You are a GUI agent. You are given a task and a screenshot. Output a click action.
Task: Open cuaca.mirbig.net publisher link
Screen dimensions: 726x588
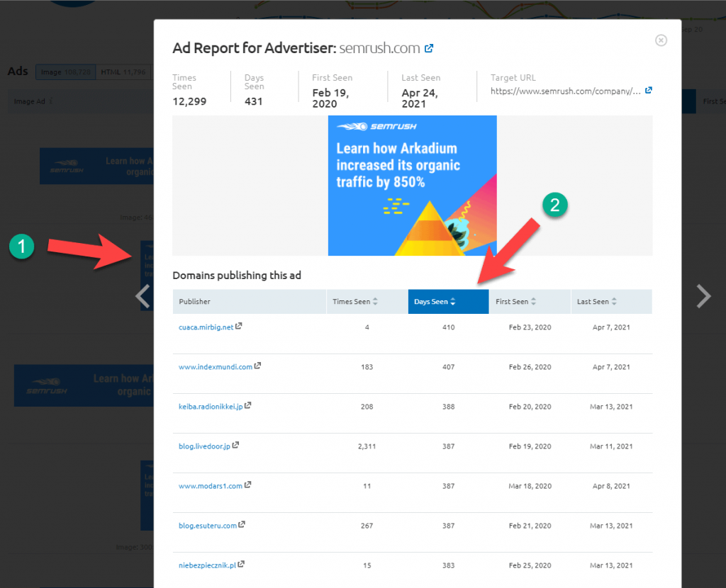click(x=206, y=327)
